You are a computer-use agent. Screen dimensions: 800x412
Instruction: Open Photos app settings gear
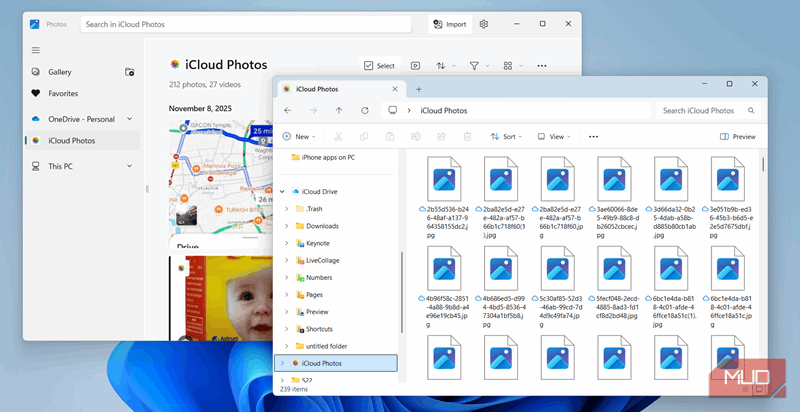[x=484, y=24]
